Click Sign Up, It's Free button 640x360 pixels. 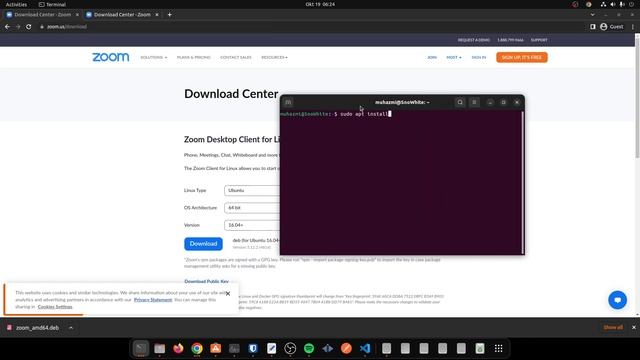(x=522, y=57)
